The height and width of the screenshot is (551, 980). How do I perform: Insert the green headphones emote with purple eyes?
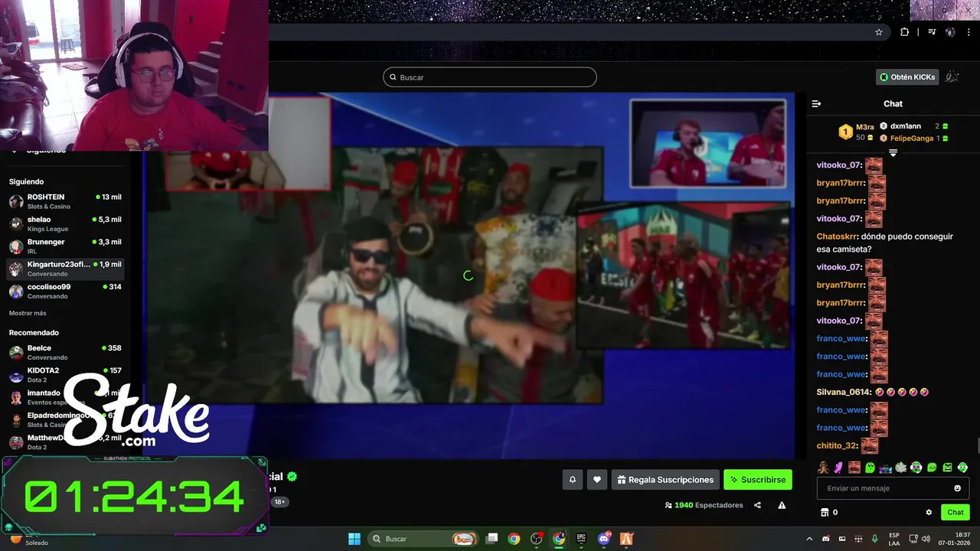click(x=916, y=467)
